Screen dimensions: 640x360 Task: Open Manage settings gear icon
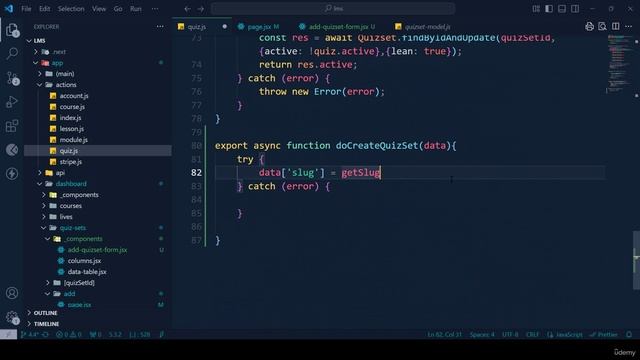tap(12, 317)
